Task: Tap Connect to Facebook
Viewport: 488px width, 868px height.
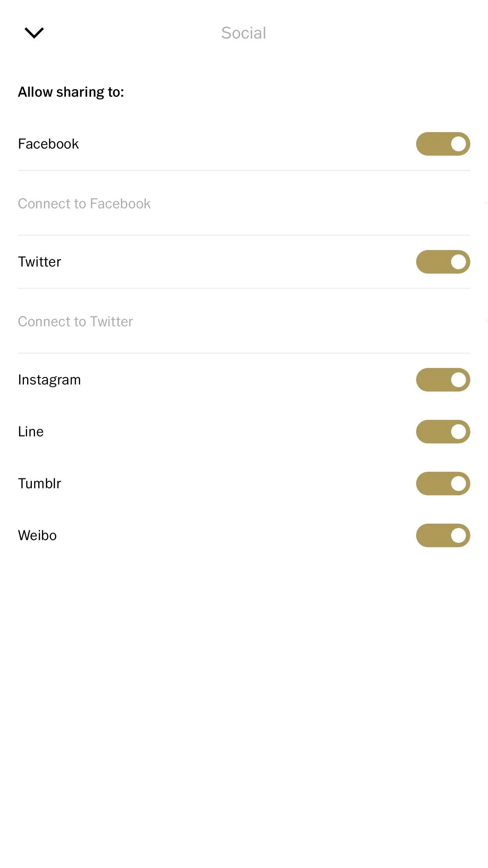Action: [x=244, y=203]
